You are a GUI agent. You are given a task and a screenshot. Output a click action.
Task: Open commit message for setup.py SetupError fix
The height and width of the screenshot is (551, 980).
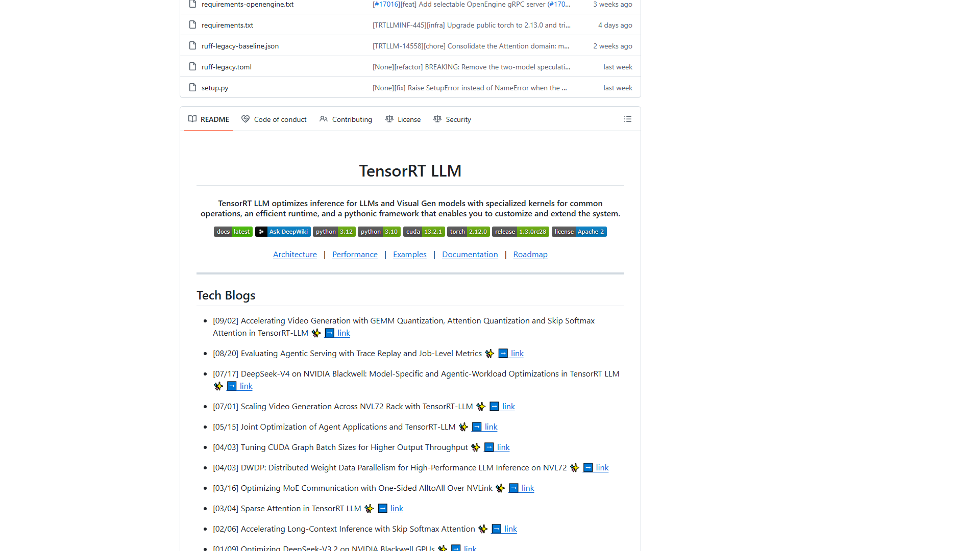click(470, 88)
